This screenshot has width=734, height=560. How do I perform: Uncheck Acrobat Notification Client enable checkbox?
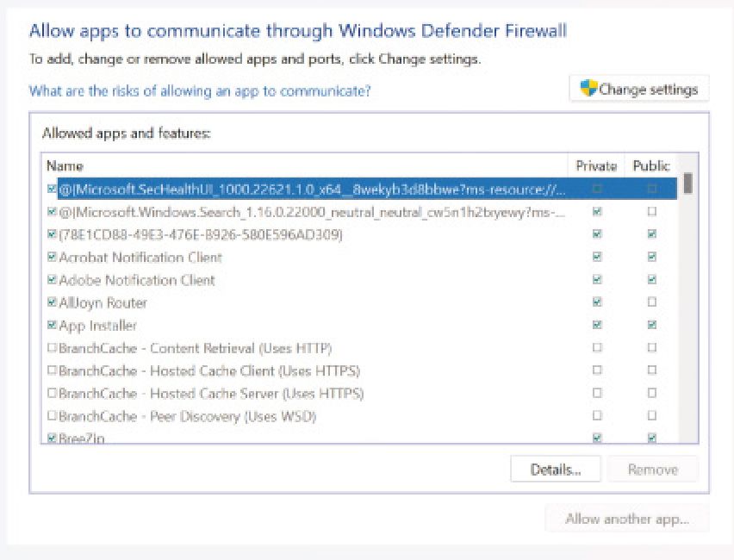coord(52,257)
